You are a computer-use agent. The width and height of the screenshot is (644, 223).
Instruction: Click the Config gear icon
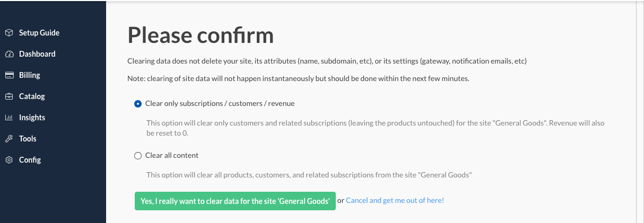click(x=9, y=160)
